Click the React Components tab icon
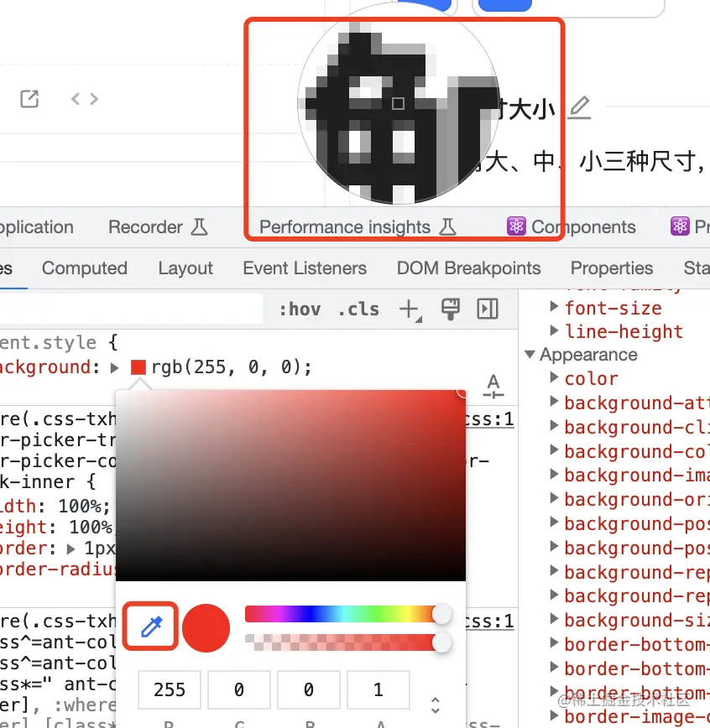Screen dimensions: 710x728 pos(516,226)
